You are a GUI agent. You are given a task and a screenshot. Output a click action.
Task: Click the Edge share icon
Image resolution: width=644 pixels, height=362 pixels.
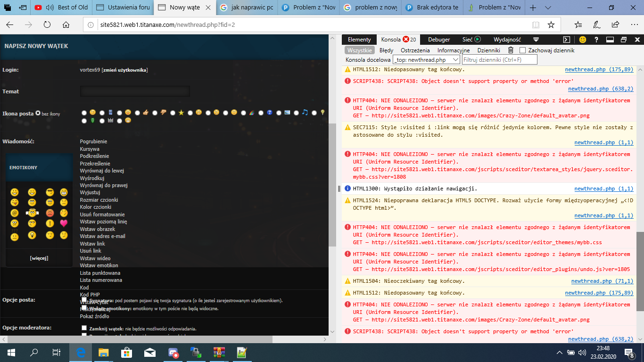pyautogui.click(x=615, y=25)
